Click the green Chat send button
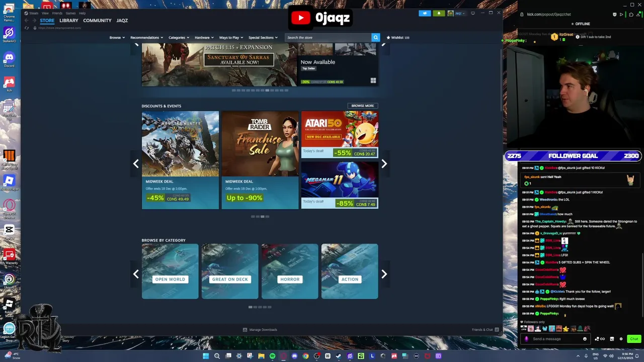644x362 pixels. 634,339
